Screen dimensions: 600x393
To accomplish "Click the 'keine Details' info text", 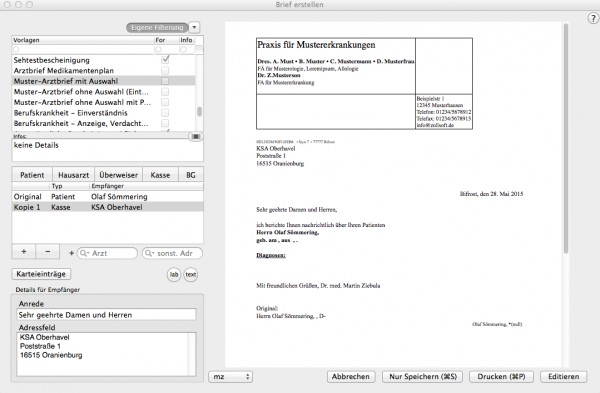I will click(x=36, y=145).
